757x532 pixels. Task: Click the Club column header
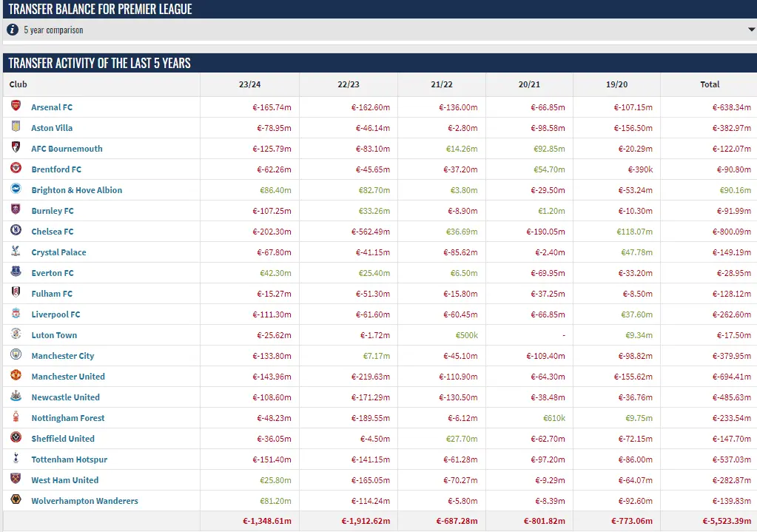coord(18,84)
